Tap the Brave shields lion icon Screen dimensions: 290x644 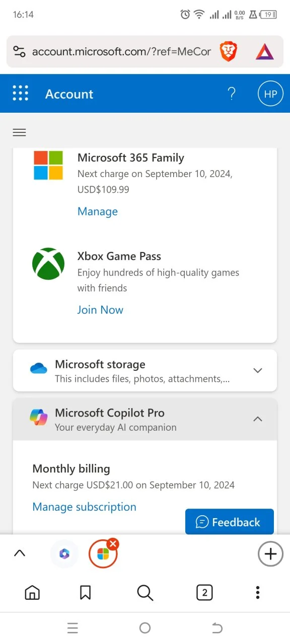pyautogui.click(x=229, y=51)
